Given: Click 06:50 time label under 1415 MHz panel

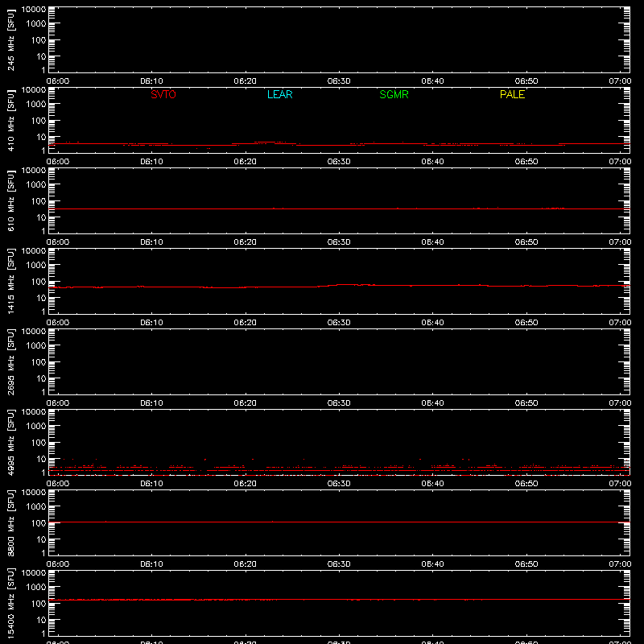Looking at the screenshot, I should click(x=526, y=323).
